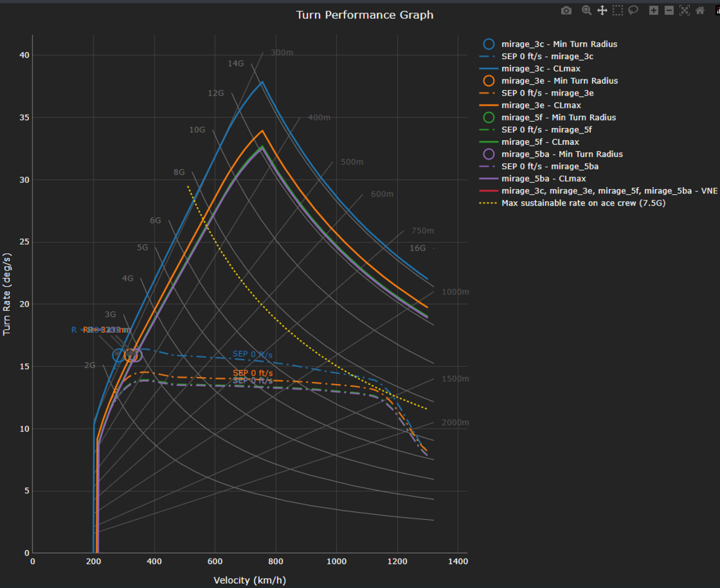Image resolution: width=720 pixels, height=588 pixels.
Task: Click the Velocity (km/h) axis label
Action: [x=250, y=580]
